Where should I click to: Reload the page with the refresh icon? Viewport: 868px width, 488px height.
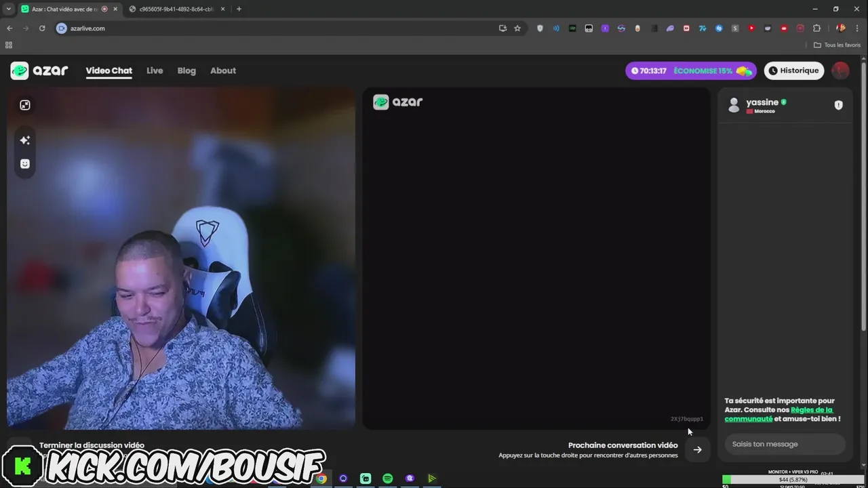click(42, 28)
